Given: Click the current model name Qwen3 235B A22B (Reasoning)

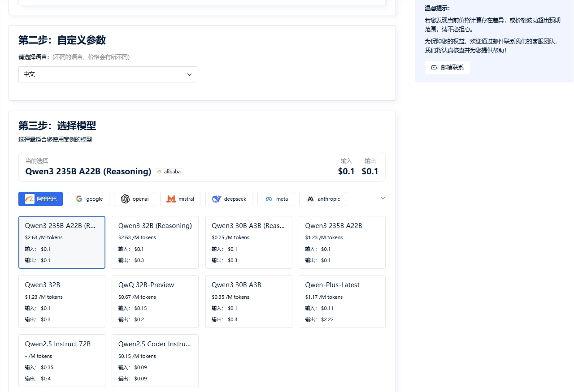Looking at the screenshot, I should click(88, 171).
